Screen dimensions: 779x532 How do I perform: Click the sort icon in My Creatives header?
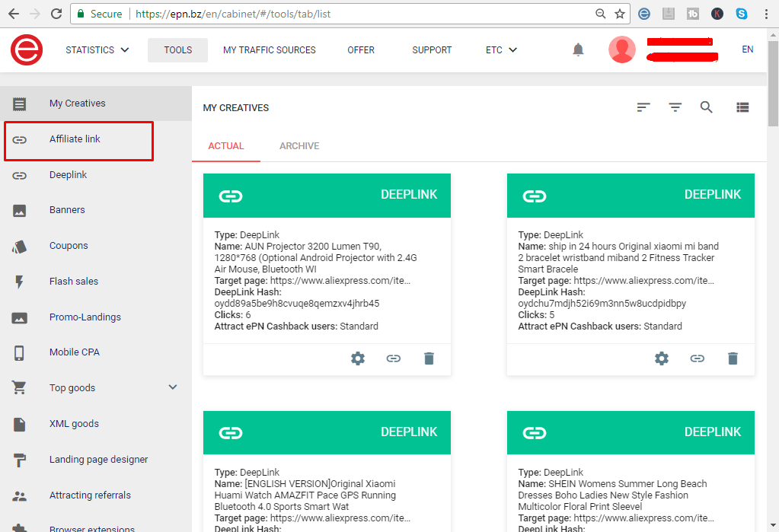(x=643, y=107)
